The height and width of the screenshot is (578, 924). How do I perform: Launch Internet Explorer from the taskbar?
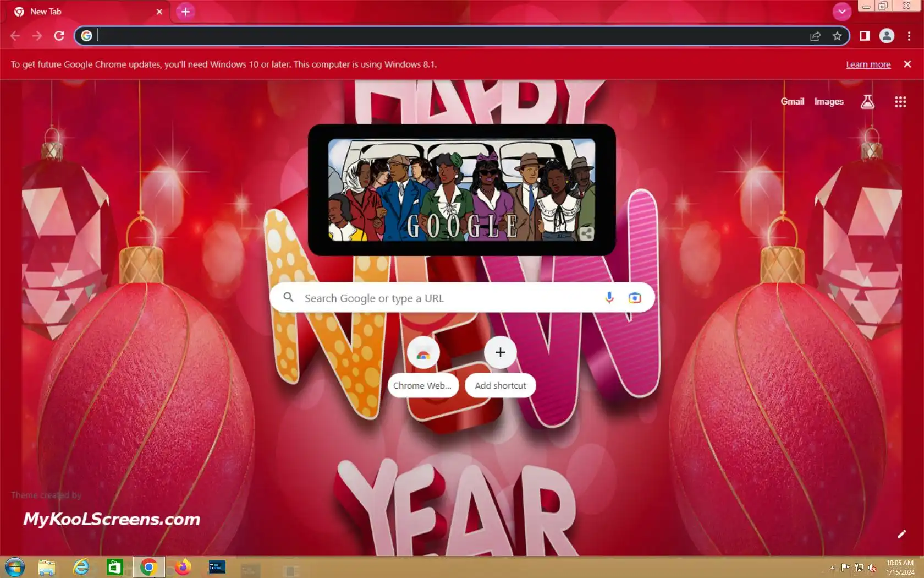(81, 567)
